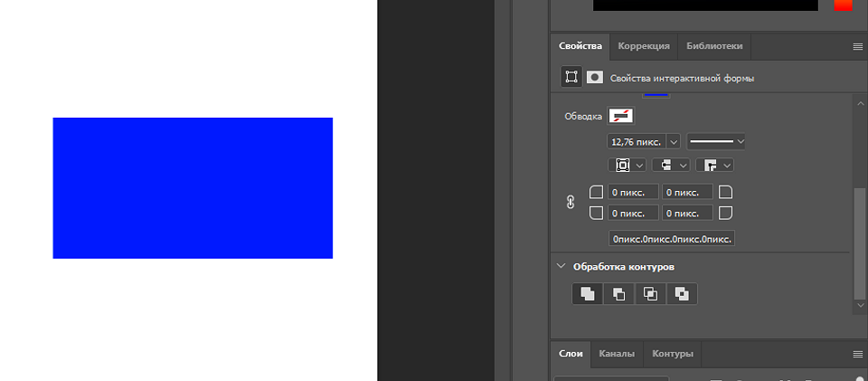Image resolution: width=868 pixels, height=381 pixels.
Task: Select the Subtract front shape icon
Action: [619, 293]
